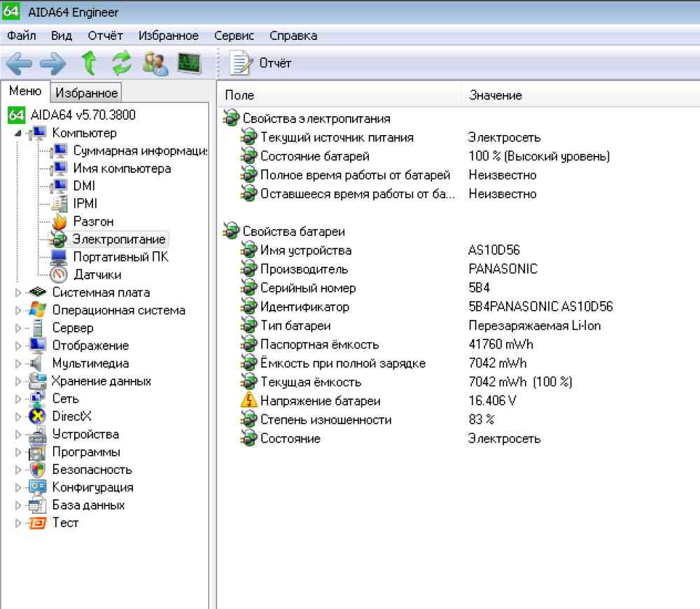Viewport: 700px width, 609px height.
Task: Click the Свойства электропитания group header
Action: click(x=316, y=119)
